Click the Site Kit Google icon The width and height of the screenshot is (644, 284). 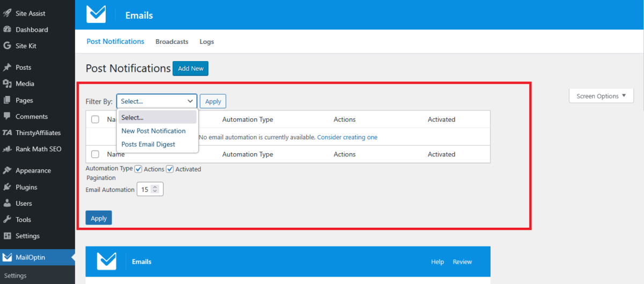point(7,46)
